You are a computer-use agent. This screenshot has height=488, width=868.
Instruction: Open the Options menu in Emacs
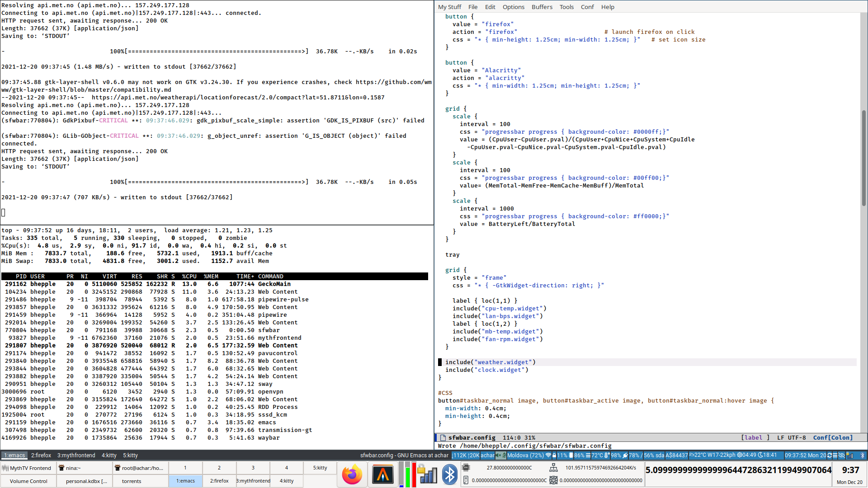(x=514, y=7)
